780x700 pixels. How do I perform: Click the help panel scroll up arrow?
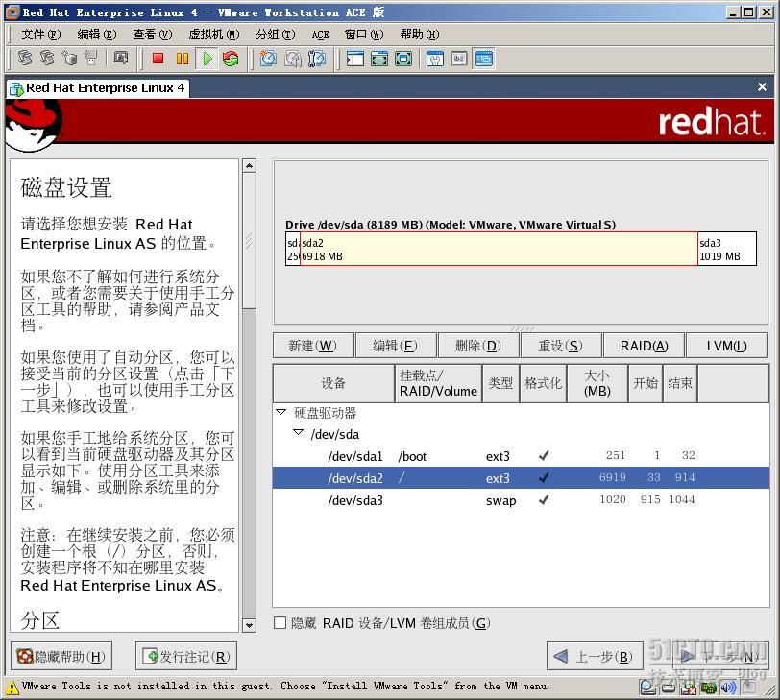[x=250, y=165]
